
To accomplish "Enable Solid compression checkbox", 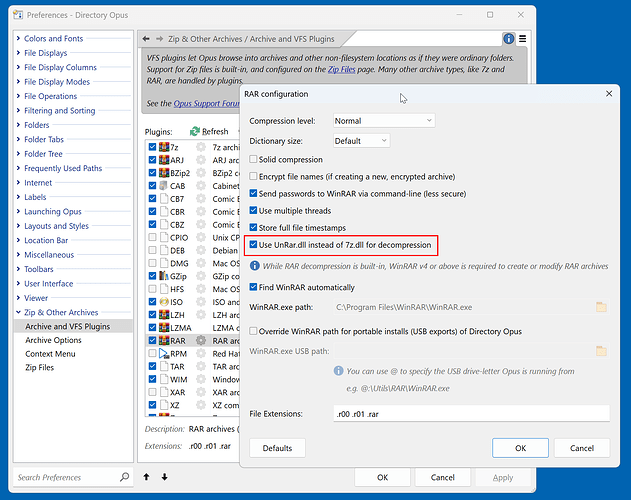I will pyautogui.click(x=253, y=159).
